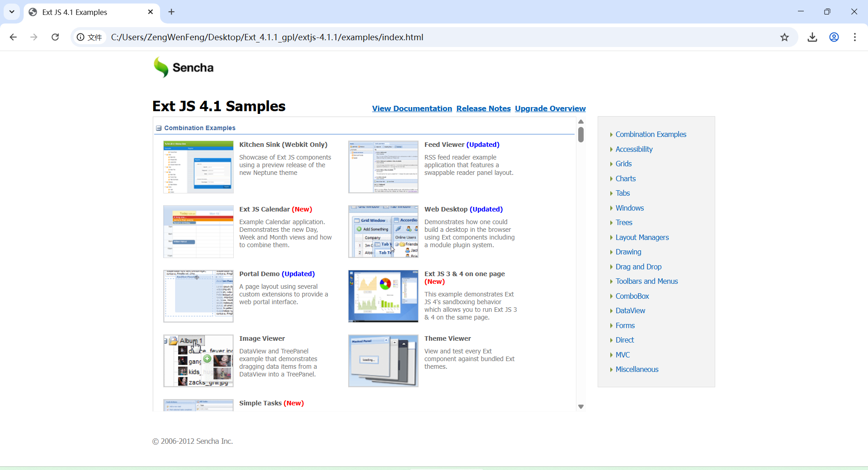868x470 pixels.
Task: Click the site info icon in address bar
Action: [x=80, y=37]
